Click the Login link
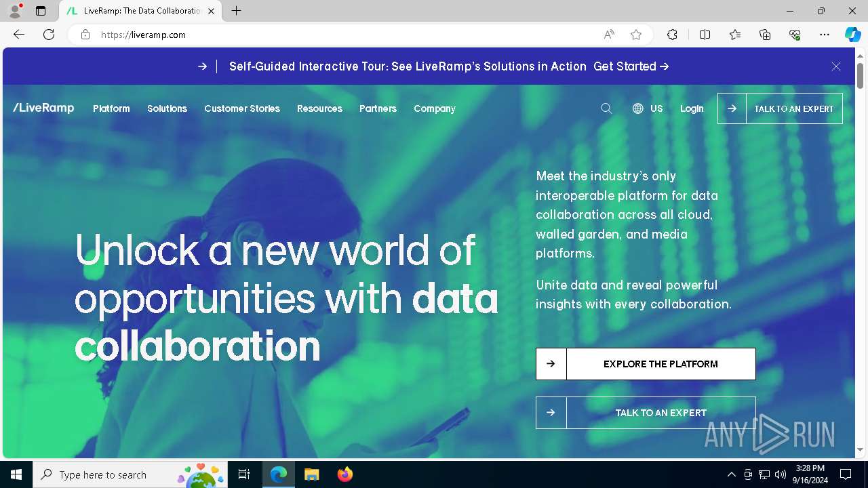This screenshot has height=488, width=868. pyautogui.click(x=692, y=108)
